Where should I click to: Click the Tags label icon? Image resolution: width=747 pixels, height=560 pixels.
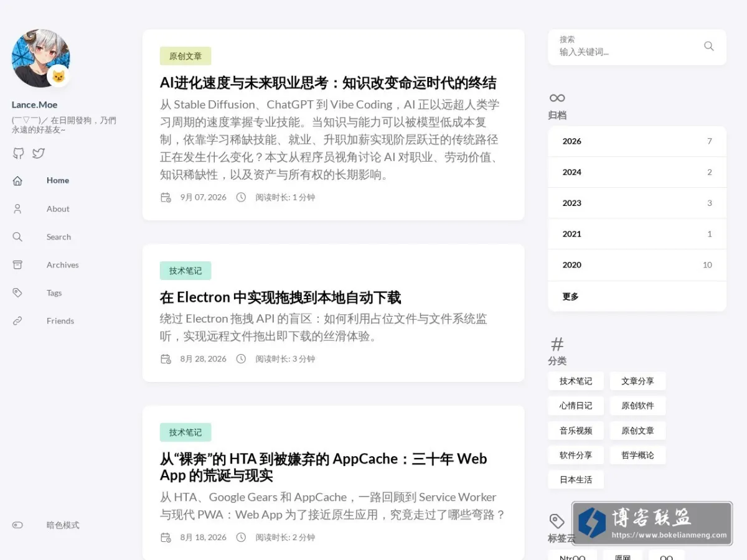click(17, 293)
